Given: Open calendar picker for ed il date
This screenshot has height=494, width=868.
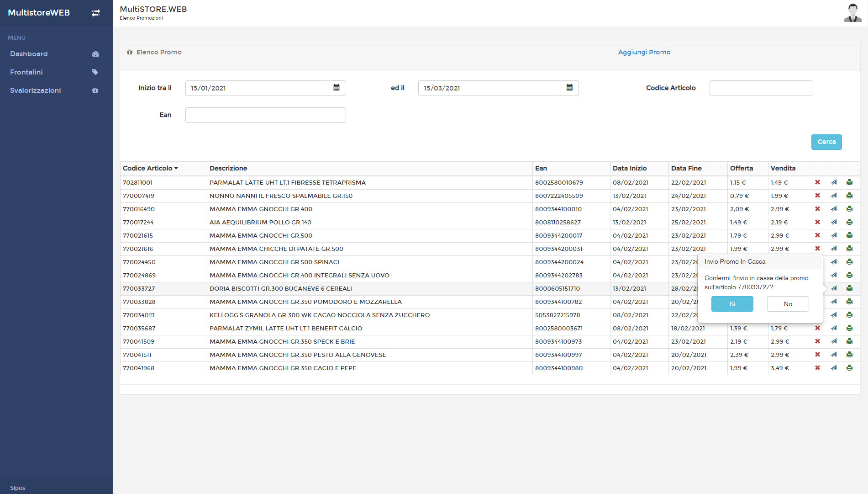Looking at the screenshot, I should pos(569,88).
